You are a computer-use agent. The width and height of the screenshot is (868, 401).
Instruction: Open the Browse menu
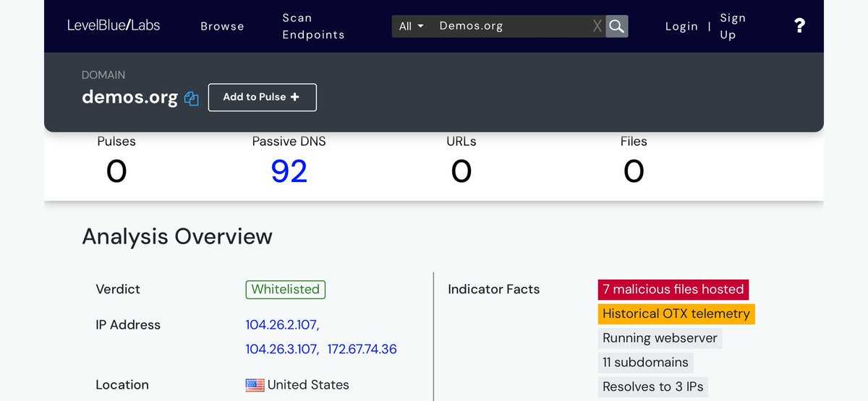[222, 26]
